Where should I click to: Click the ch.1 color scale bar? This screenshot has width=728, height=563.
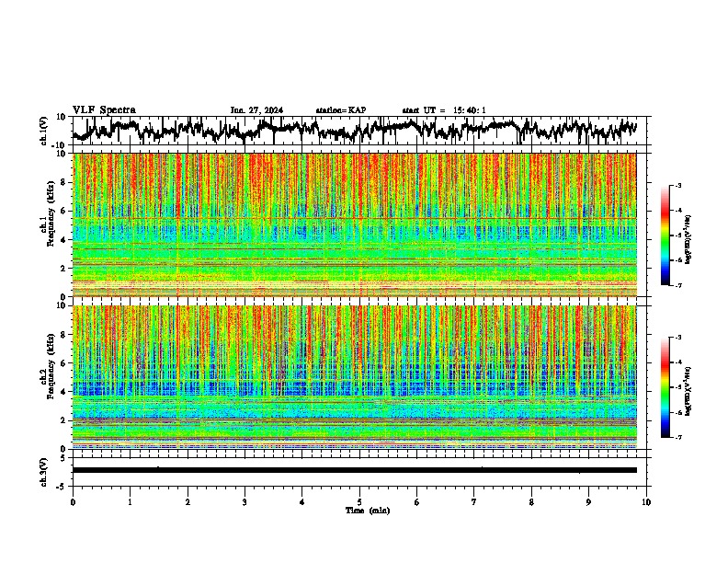(665, 236)
